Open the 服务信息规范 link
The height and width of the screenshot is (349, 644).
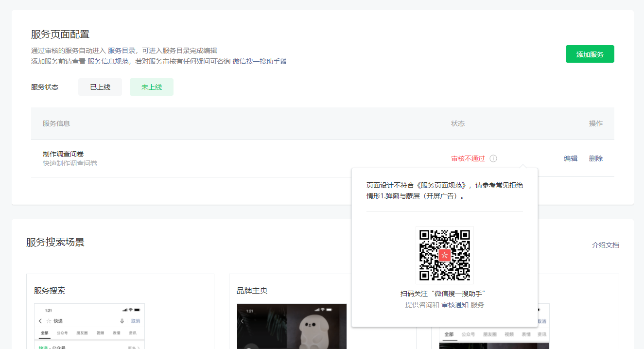tap(108, 61)
